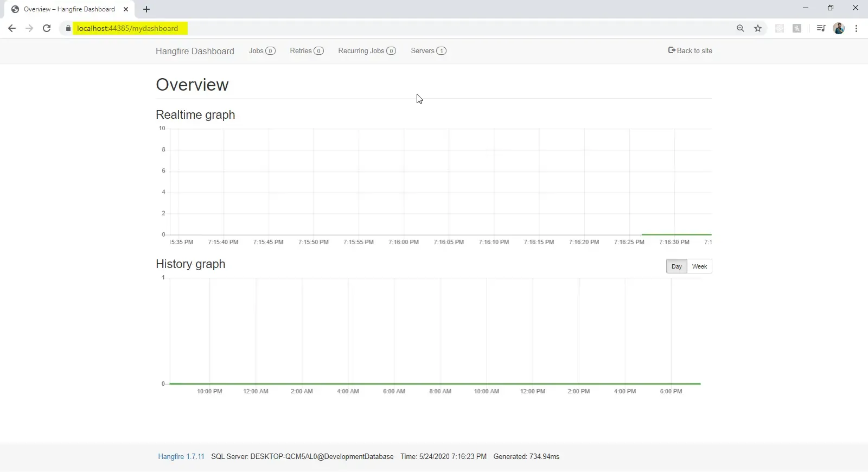
Task: Click the user profile avatar
Action: tap(839, 28)
